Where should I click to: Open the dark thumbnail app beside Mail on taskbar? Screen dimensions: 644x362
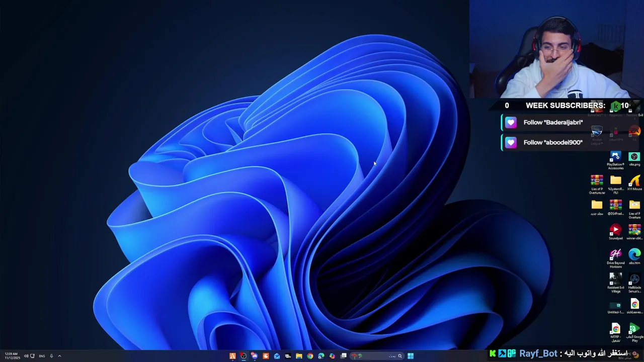(x=288, y=356)
